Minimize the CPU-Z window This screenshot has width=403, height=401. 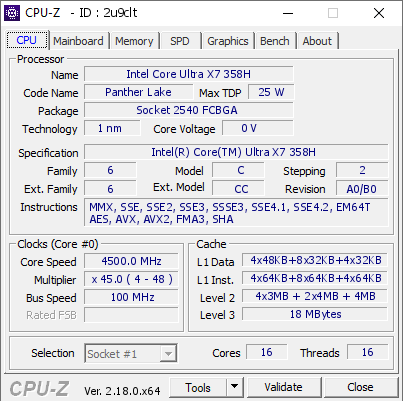(x=288, y=13)
